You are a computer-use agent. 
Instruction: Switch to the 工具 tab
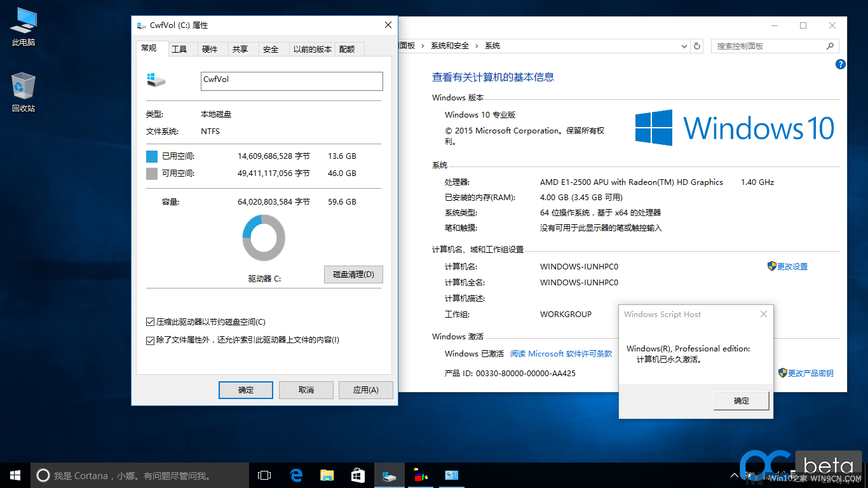[x=180, y=50]
